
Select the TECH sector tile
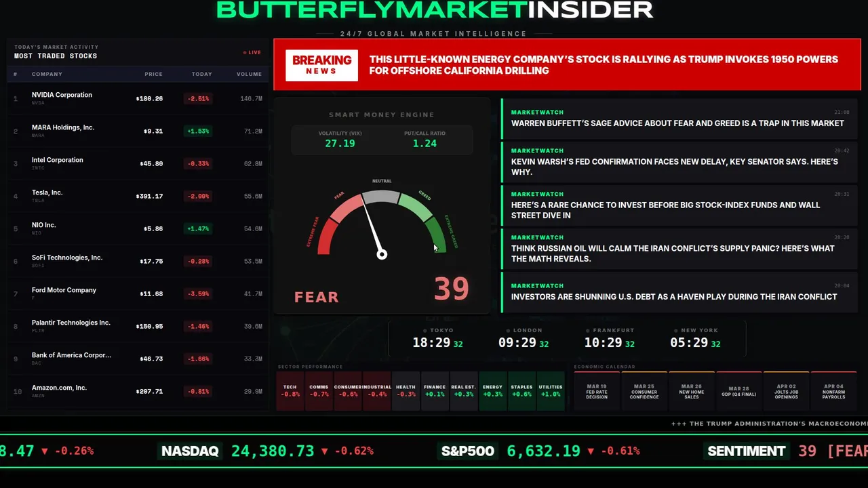tap(290, 391)
